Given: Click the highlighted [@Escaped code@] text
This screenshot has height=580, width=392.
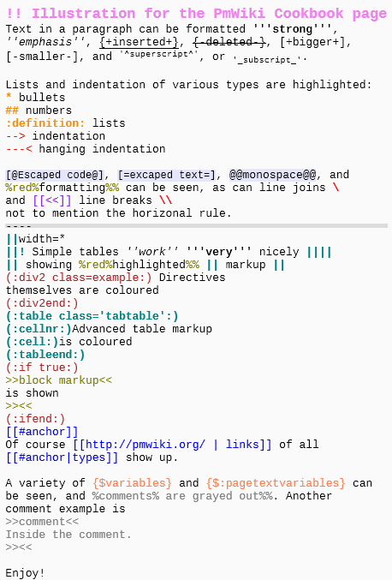Looking at the screenshot, I should pyautogui.click(x=55, y=174).
